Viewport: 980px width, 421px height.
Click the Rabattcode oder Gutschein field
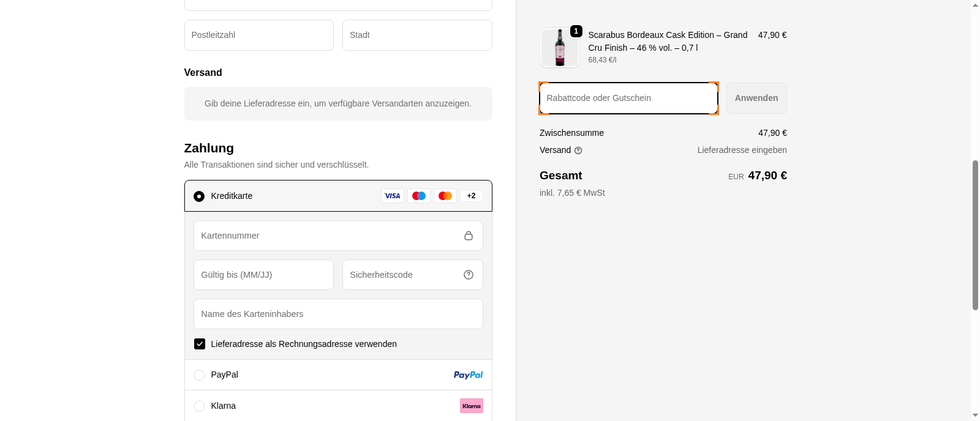pyautogui.click(x=628, y=98)
